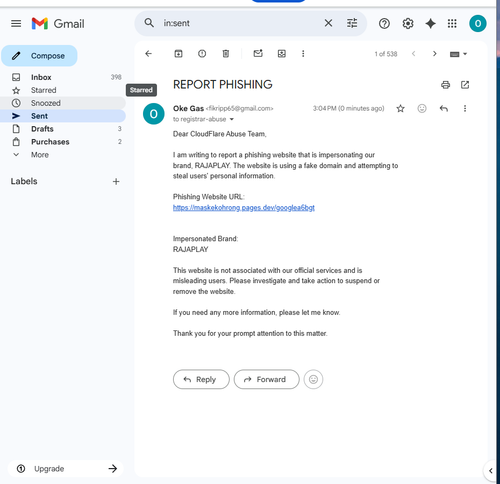This screenshot has width=500, height=484.
Task: Click the Reply button
Action: pyautogui.click(x=201, y=379)
